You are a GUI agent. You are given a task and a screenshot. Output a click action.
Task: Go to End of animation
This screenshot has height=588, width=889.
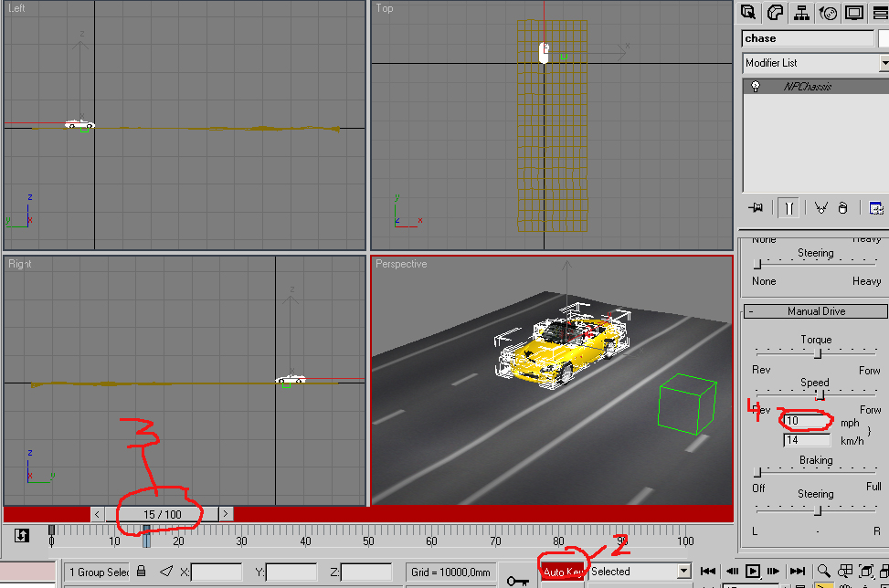coord(797,571)
